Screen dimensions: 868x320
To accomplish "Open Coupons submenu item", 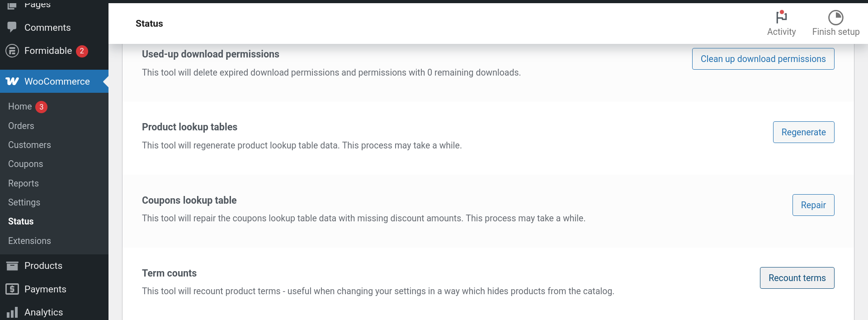I will [x=25, y=164].
